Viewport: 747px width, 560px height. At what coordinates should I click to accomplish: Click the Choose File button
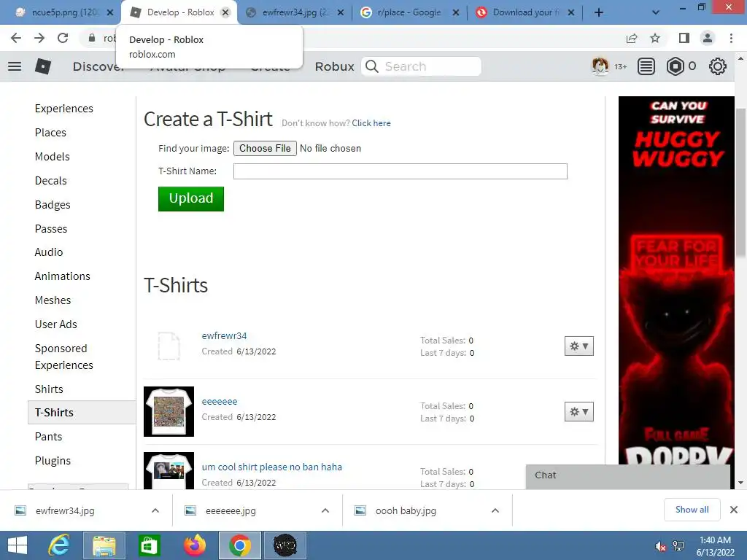(265, 149)
